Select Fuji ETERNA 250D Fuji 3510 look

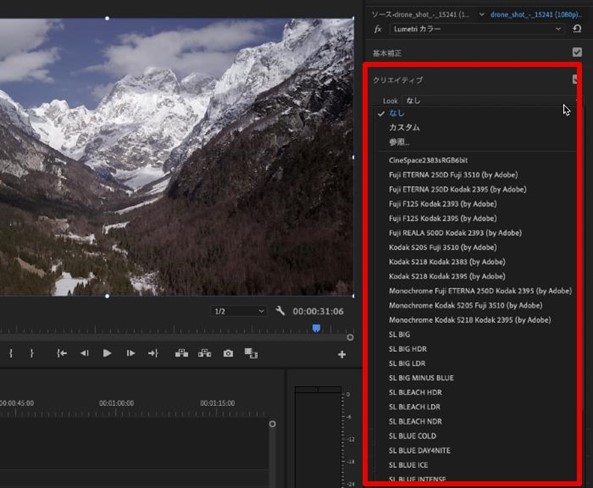[x=453, y=175]
